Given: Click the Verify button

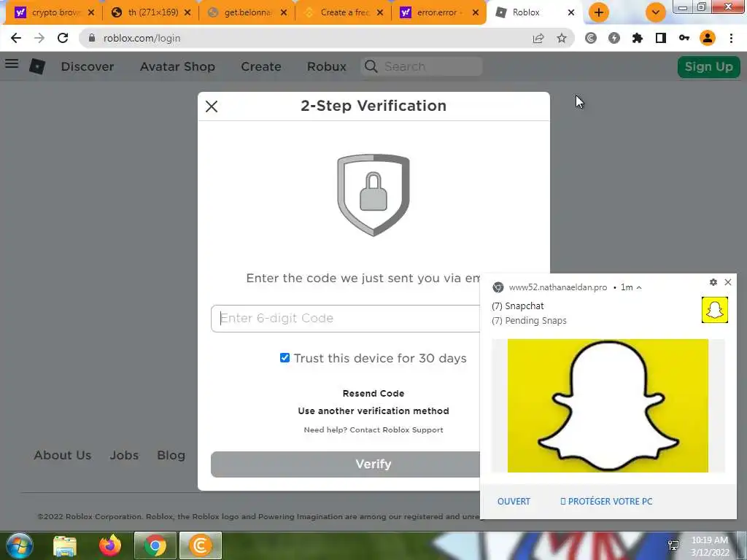Looking at the screenshot, I should click(346, 464).
